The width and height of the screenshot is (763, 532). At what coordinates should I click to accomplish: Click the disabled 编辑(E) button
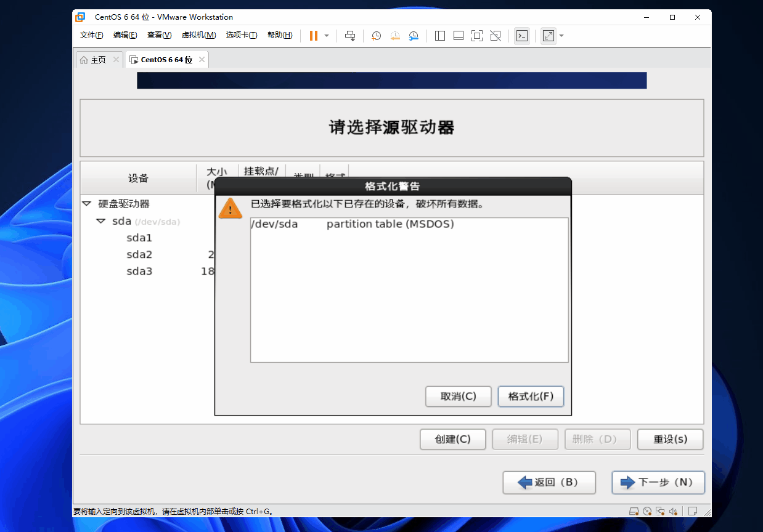click(525, 439)
